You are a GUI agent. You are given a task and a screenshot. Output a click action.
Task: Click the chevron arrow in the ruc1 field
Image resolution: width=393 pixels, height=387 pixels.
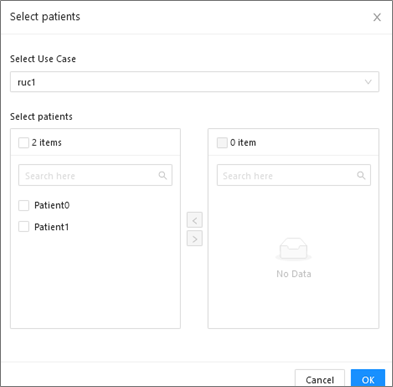click(368, 82)
